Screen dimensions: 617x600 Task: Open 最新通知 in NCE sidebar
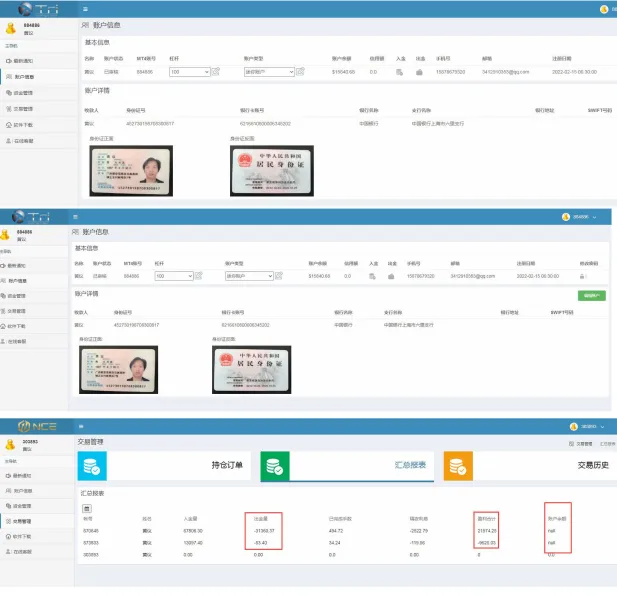coord(37,476)
